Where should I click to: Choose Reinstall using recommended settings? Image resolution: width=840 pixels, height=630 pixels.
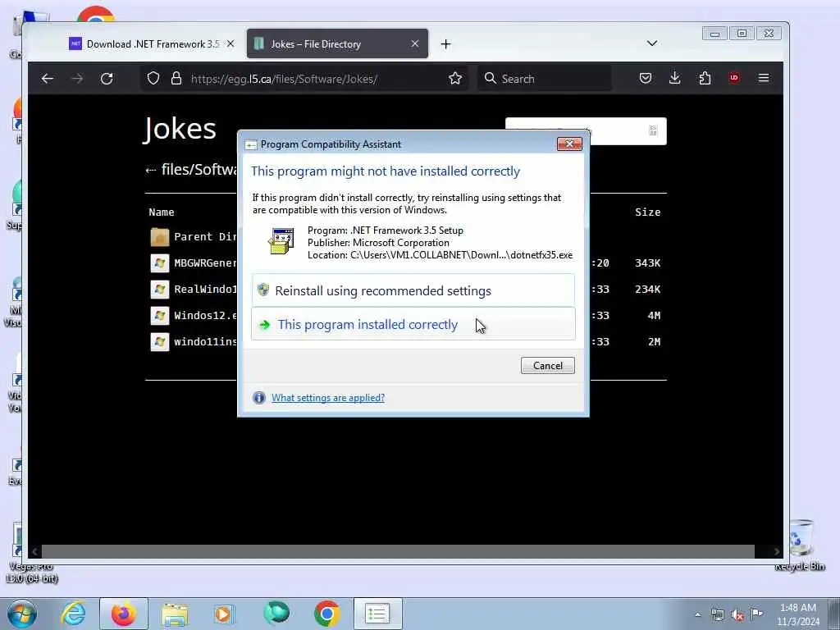(x=413, y=290)
